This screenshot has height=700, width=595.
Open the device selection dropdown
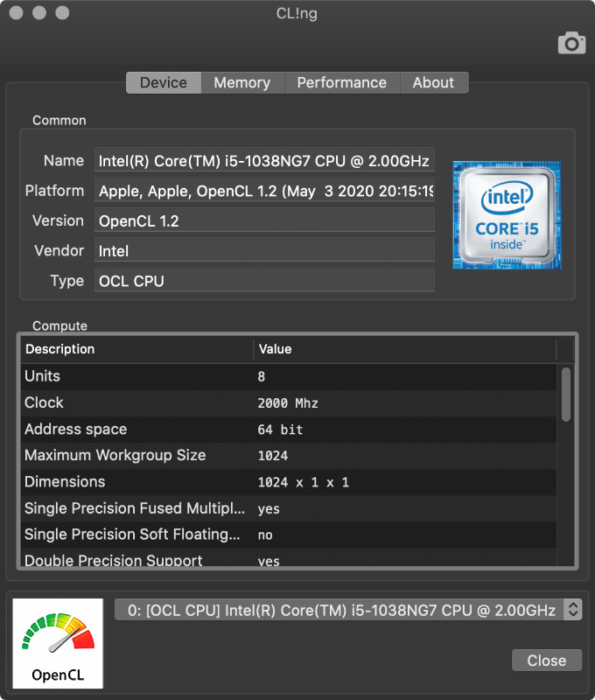click(x=341, y=610)
